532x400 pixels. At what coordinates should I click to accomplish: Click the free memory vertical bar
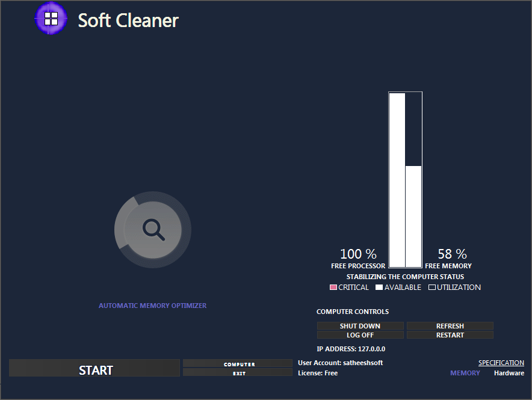(413, 216)
